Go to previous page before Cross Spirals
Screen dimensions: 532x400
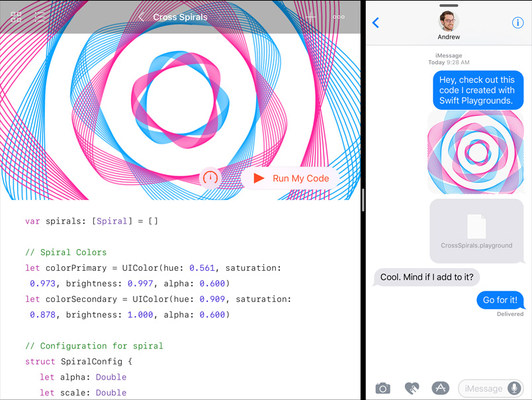[x=142, y=17]
